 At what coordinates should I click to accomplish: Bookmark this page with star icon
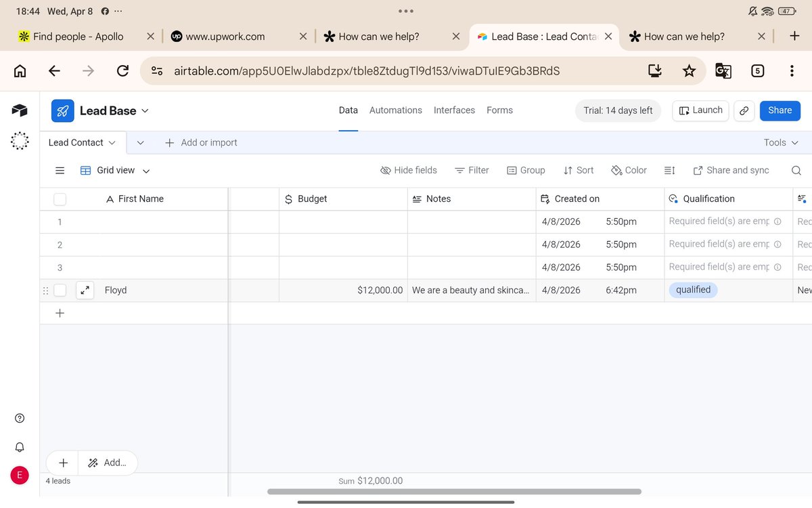tap(689, 70)
